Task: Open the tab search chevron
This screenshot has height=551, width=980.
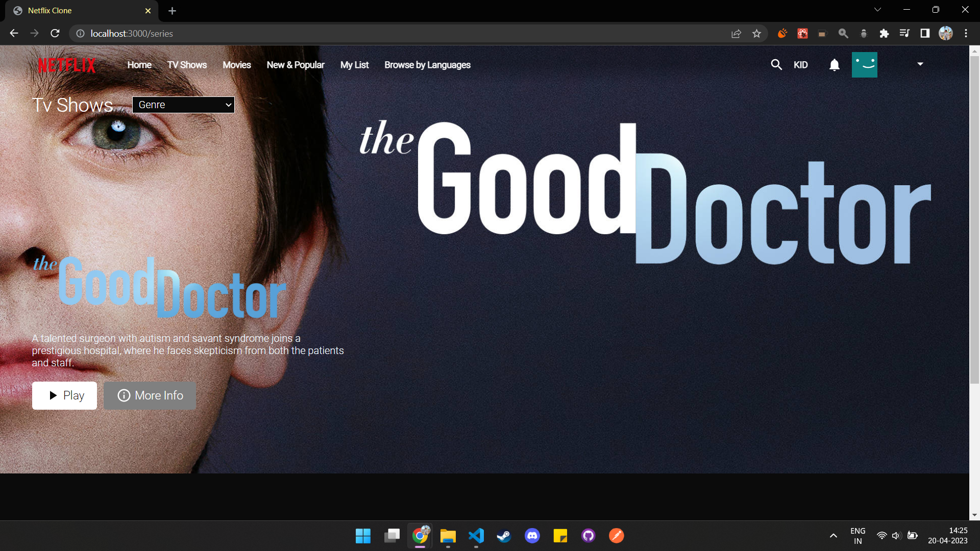Action: coord(877,10)
